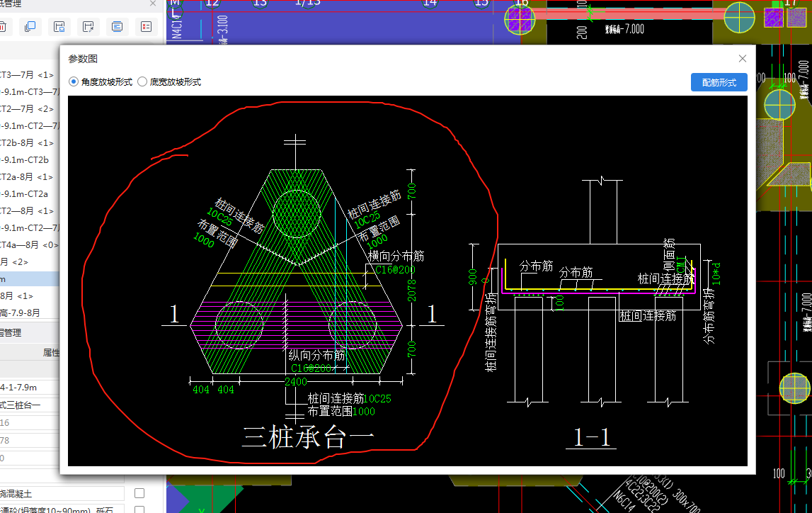The image size is (812, 513).
Task: Select list row -9.1m-CT3—7
Action: click(30, 91)
